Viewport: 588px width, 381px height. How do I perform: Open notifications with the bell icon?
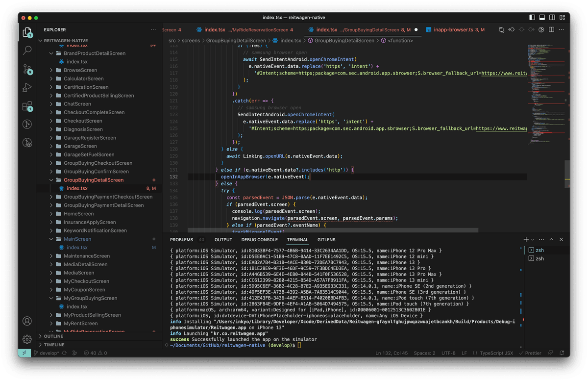(x=562, y=353)
